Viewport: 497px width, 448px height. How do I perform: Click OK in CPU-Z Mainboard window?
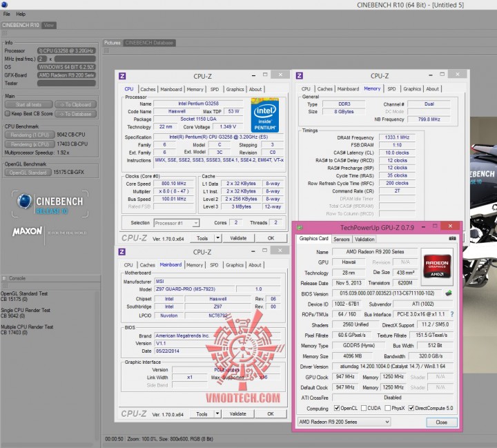(x=270, y=413)
